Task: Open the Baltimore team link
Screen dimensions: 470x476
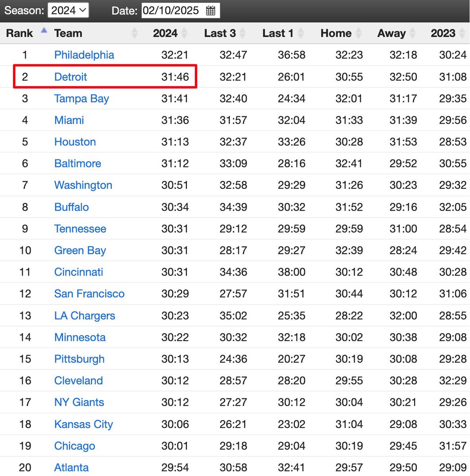Action: [78, 163]
